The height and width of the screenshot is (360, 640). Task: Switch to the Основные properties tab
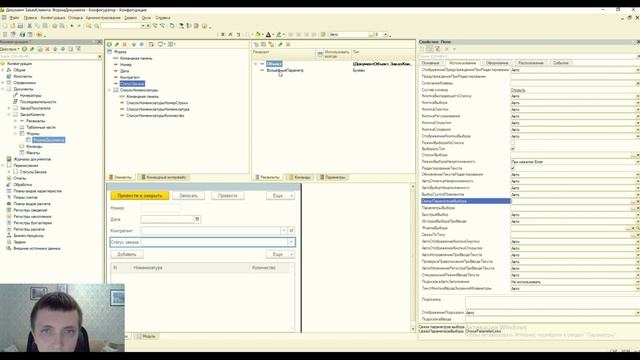(431, 63)
